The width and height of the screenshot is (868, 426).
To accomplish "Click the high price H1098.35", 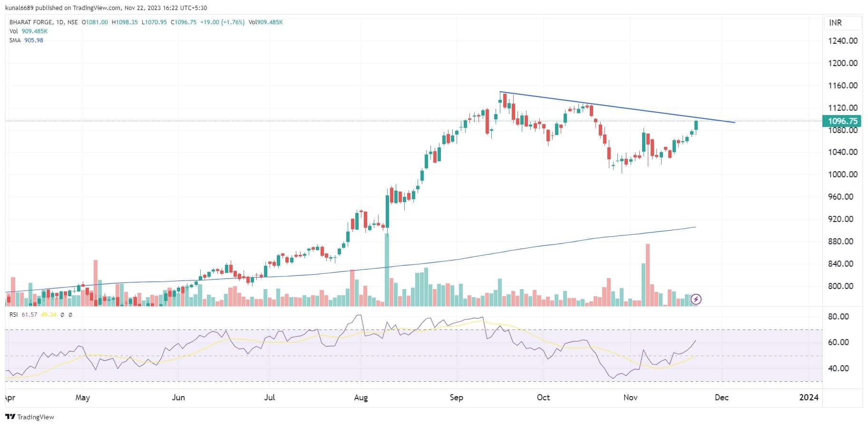I will click(125, 22).
